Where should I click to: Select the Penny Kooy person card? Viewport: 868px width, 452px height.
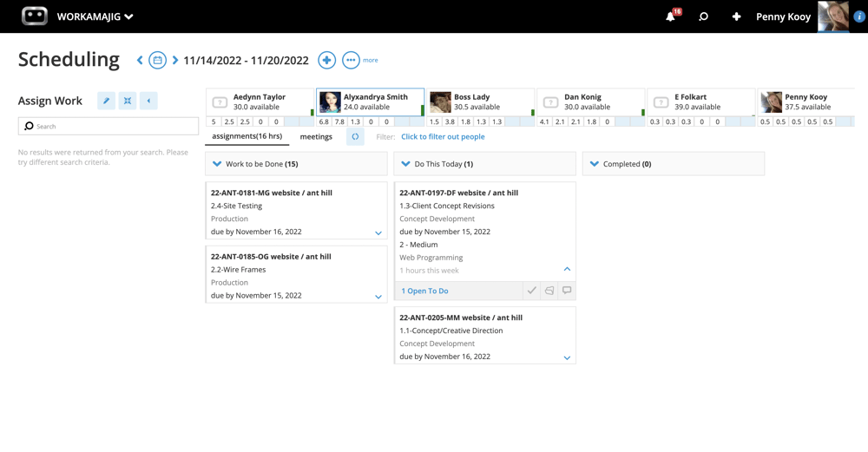(806, 102)
